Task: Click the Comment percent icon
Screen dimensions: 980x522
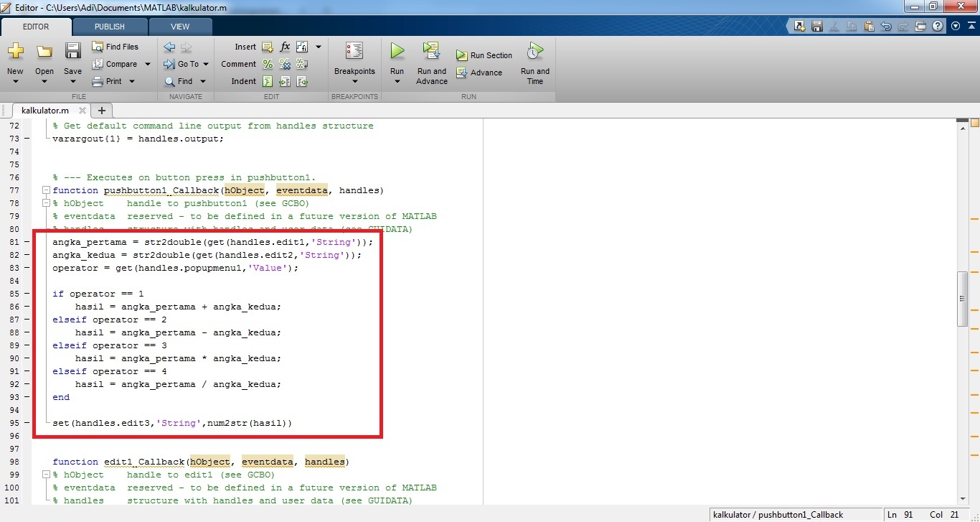Action: 268,64
